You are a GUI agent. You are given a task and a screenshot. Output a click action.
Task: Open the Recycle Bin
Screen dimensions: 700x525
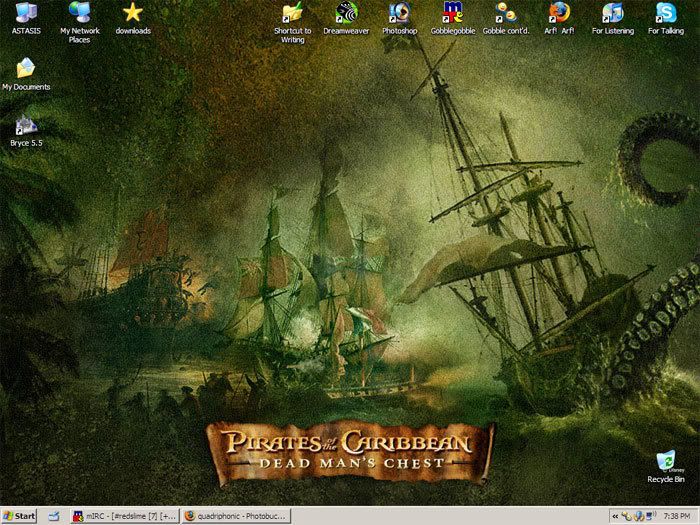click(665, 462)
